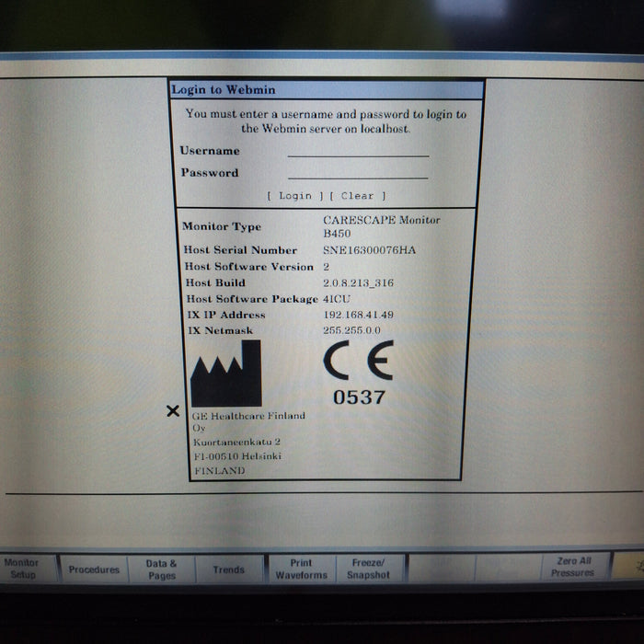The height and width of the screenshot is (644, 644).
Task: Click the manufacturer factory symbol
Action: point(226,374)
